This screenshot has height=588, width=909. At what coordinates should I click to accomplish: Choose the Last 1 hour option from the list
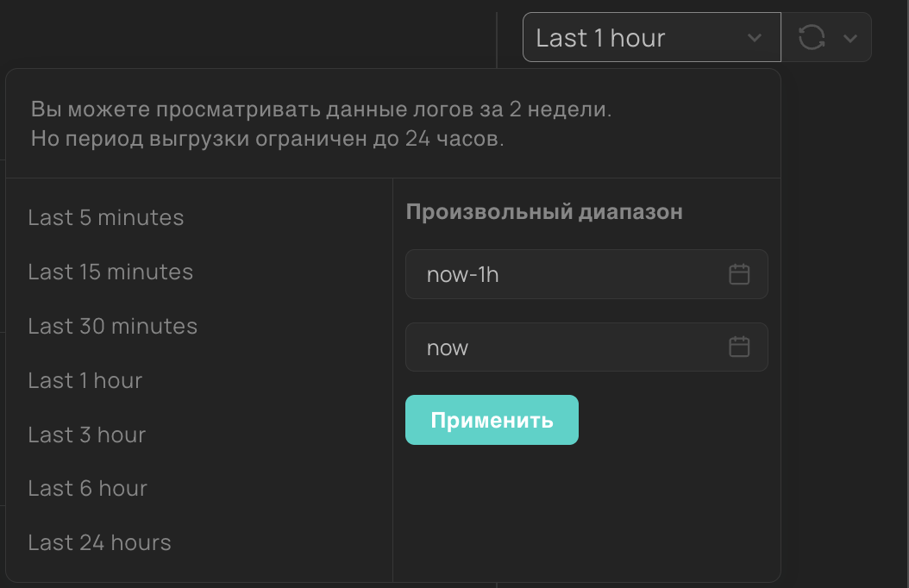(x=85, y=380)
